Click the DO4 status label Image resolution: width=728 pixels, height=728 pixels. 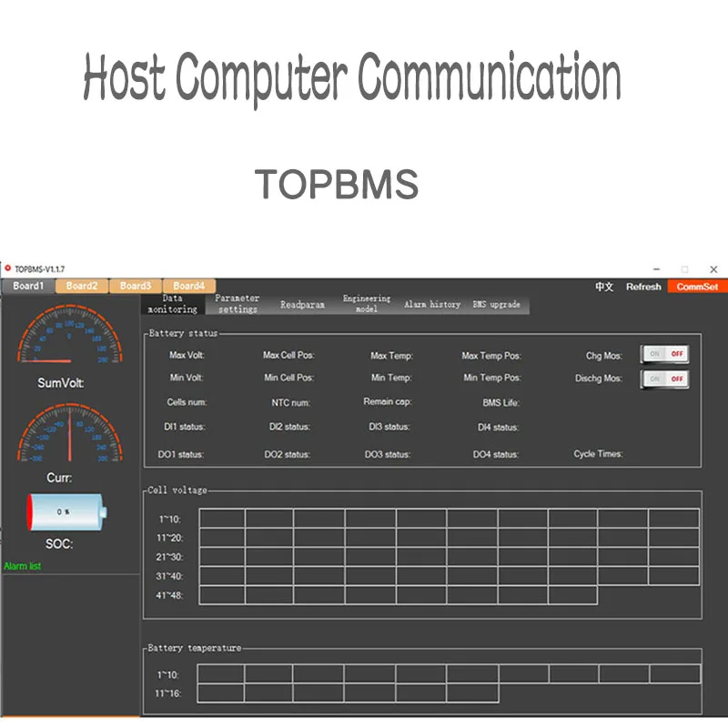click(x=495, y=454)
